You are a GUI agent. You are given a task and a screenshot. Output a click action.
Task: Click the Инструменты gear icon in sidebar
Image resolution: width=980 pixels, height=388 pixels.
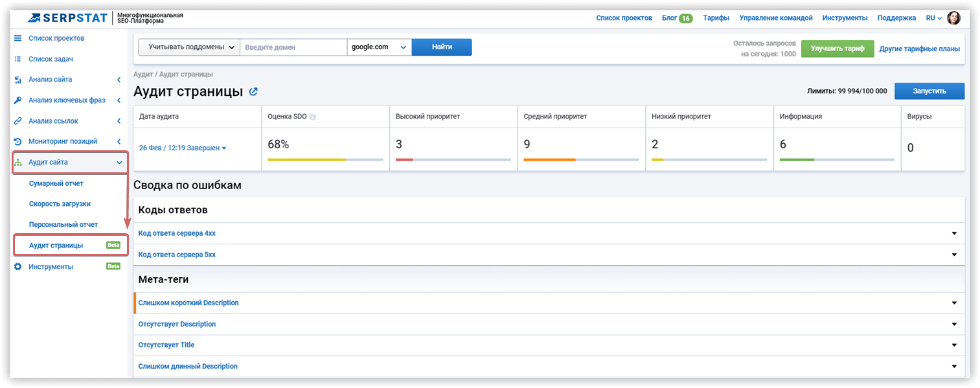(18, 266)
